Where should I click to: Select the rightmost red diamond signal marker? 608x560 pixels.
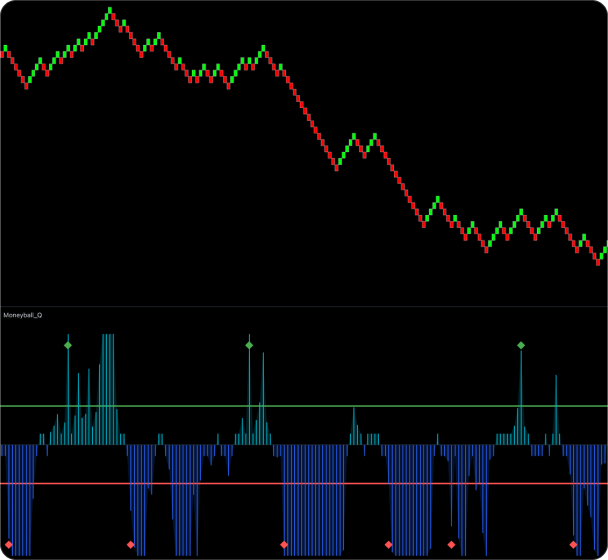(573, 545)
